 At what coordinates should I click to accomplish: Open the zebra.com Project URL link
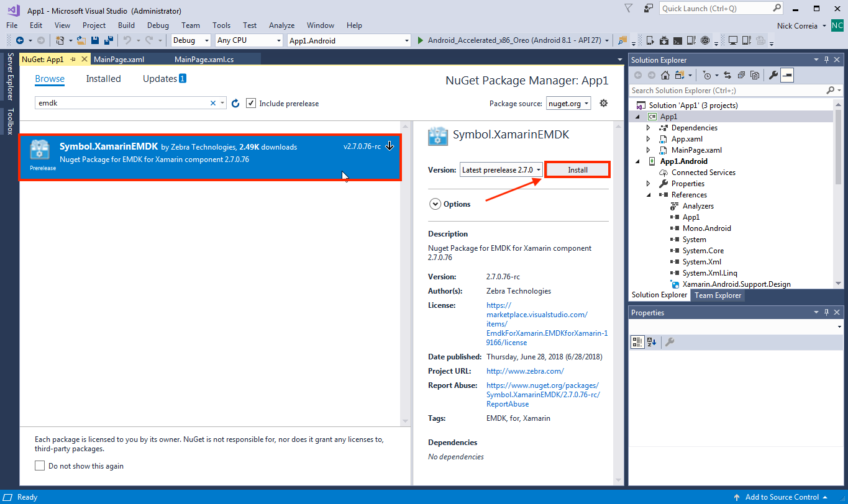(x=525, y=371)
